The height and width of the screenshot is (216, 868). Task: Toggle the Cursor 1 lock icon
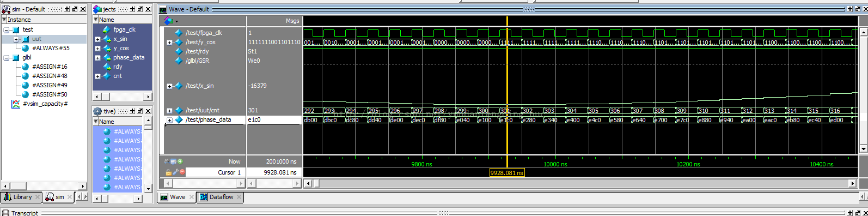pyautogui.click(x=169, y=172)
